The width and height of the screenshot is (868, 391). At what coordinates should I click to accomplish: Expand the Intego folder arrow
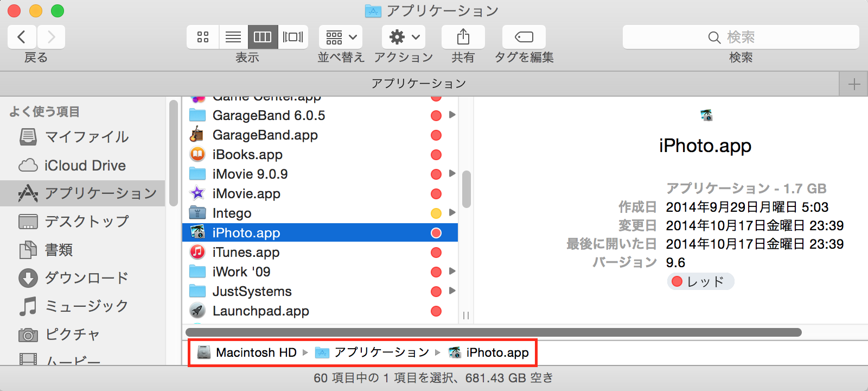(x=452, y=213)
